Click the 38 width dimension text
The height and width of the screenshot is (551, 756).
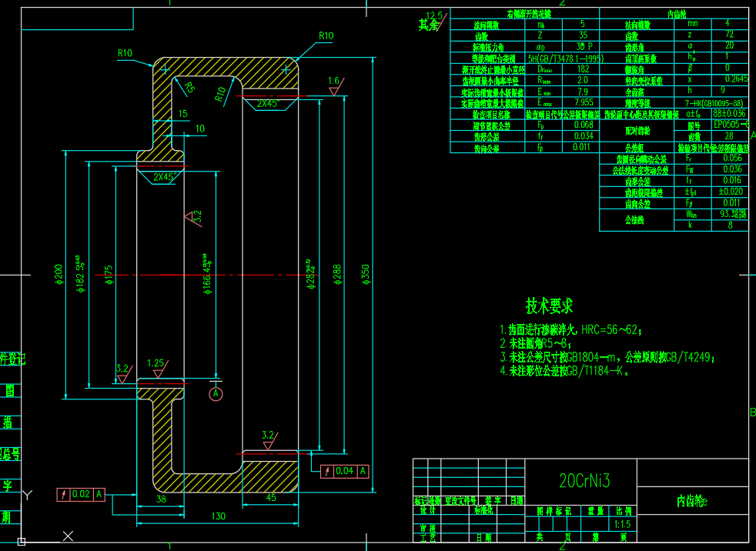pyautogui.click(x=161, y=499)
